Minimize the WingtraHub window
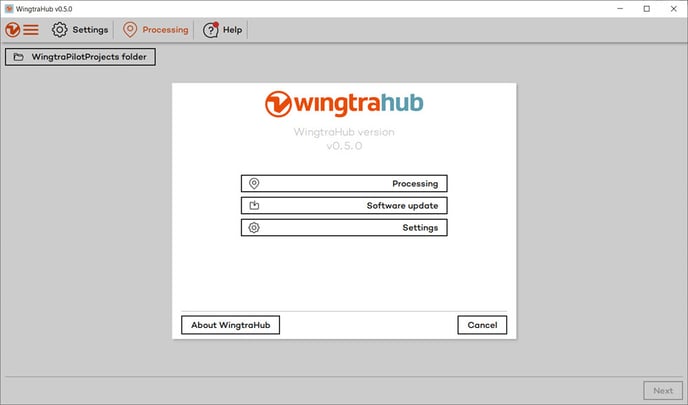The image size is (688, 405). [x=620, y=9]
